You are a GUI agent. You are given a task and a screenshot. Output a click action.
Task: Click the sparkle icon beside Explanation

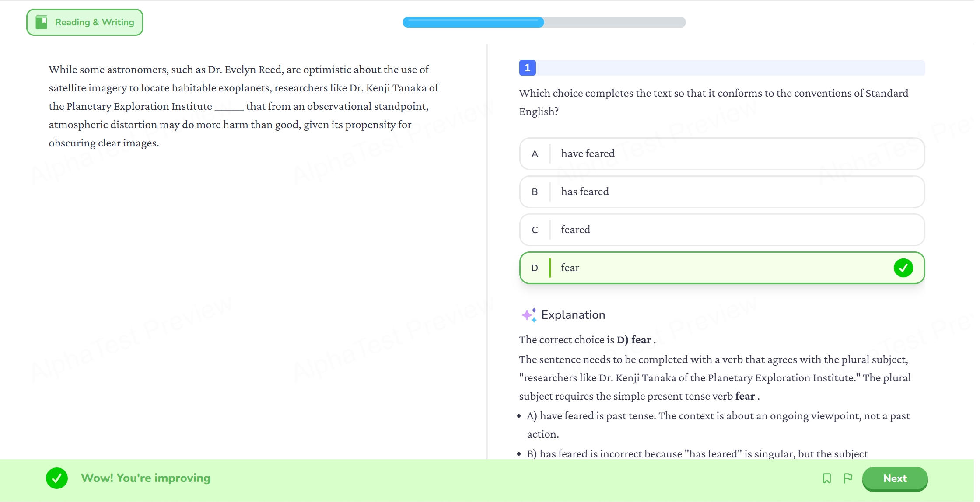coord(528,315)
